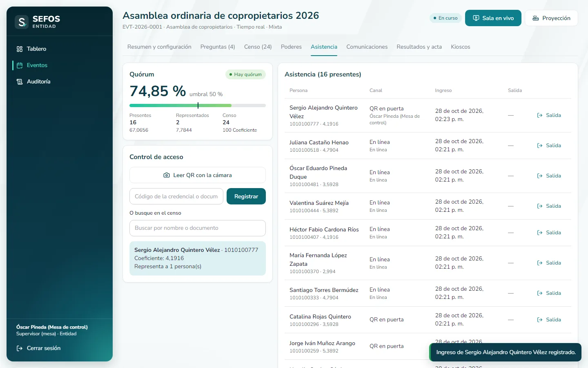Viewport: 588px width, 368px height.
Task: Register Salida for Óscar Eduardo Pineda Duque
Action: [x=549, y=176]
